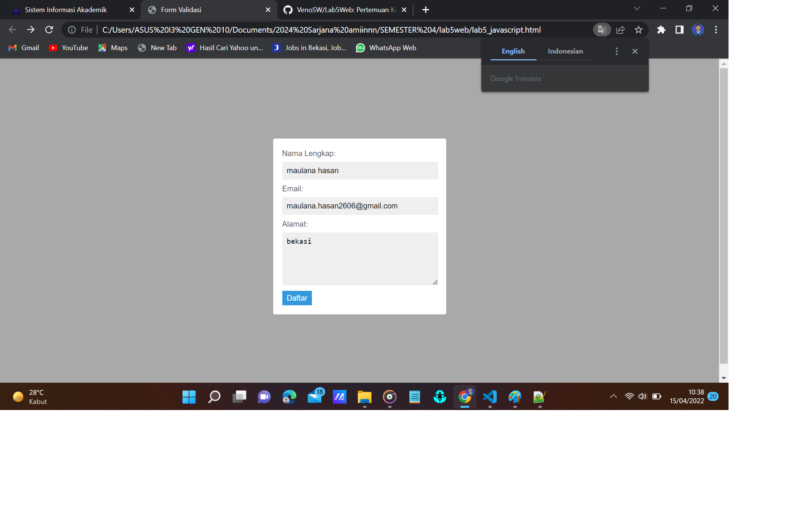
Task: Click the Daftar submit button
Action: pos(297,298)
